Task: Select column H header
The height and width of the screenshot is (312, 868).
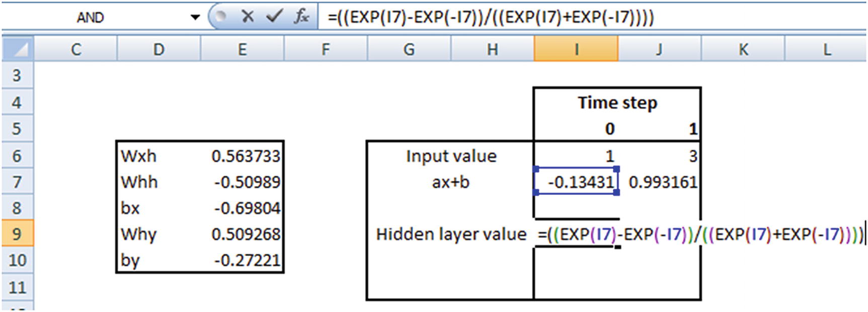Action: (x=493, y=49)
